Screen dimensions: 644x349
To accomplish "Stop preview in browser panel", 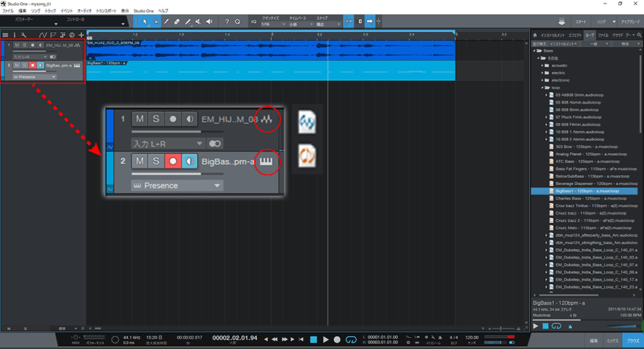I will coord(545,326).
